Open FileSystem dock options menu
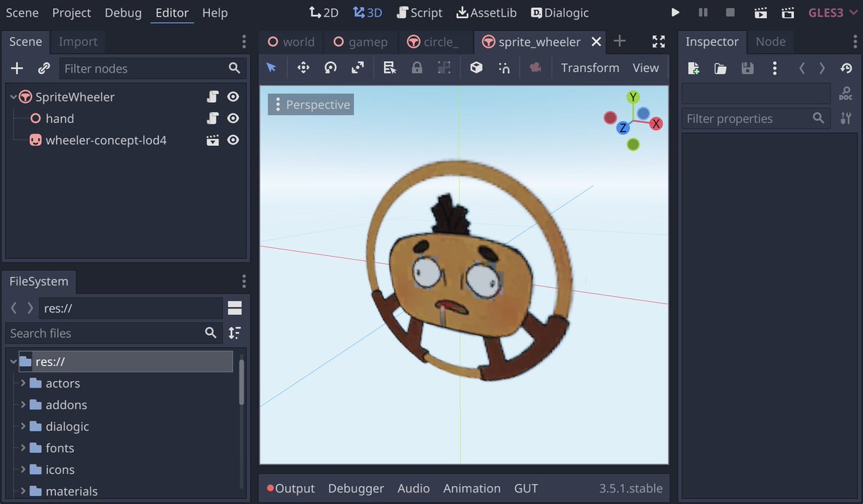Image resolution: width=863 pixels, height=504 pixels. point(244,281)
